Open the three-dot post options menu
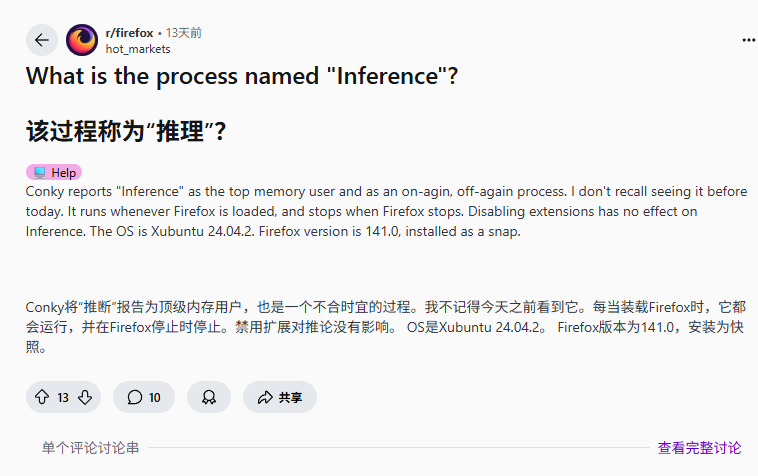 pyautogui.click(x=748, y=40)
